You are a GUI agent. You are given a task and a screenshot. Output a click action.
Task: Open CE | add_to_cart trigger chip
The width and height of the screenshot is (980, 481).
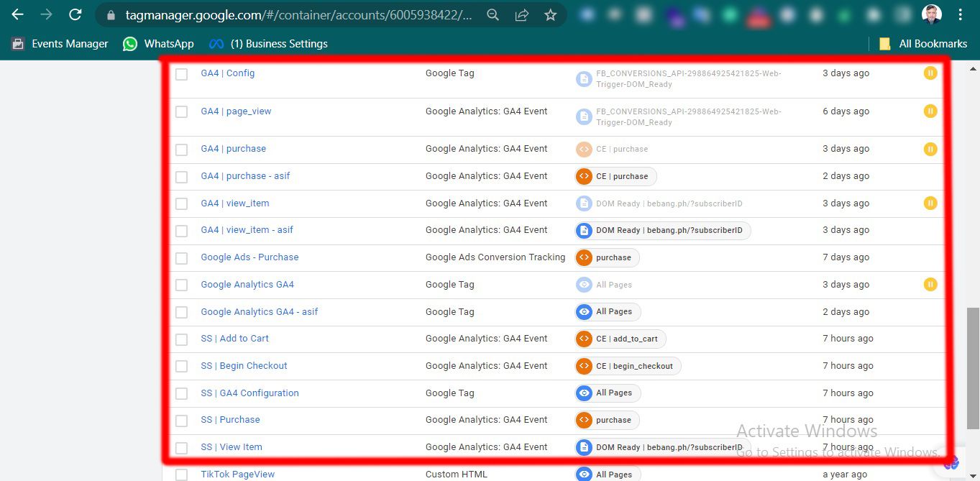point(620,339)
